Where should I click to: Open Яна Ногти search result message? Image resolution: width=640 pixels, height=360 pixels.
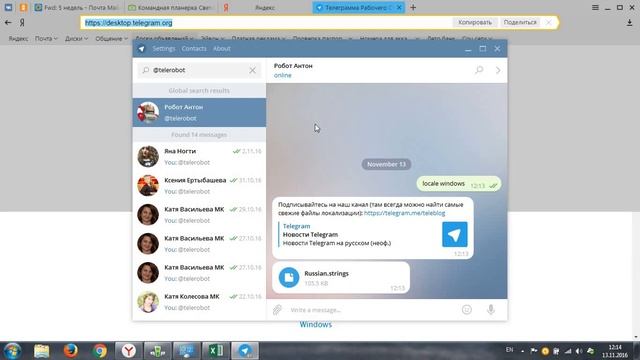click(199, 156)
